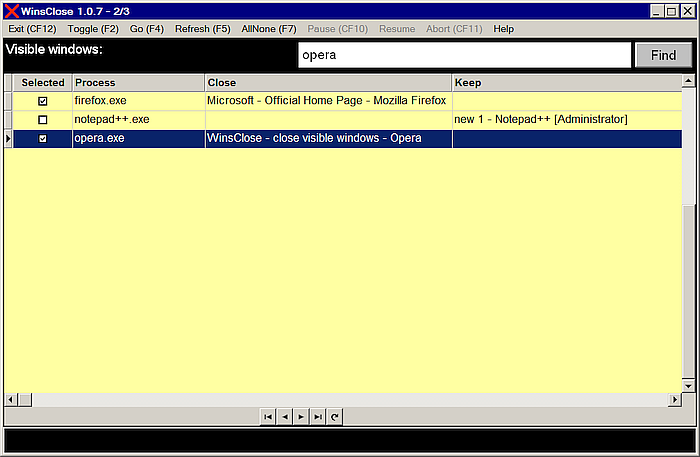Screen dimensions: 700x457
Task: Click the row indicator arrow beside opera.exe
Action: [x=9, y=139]
